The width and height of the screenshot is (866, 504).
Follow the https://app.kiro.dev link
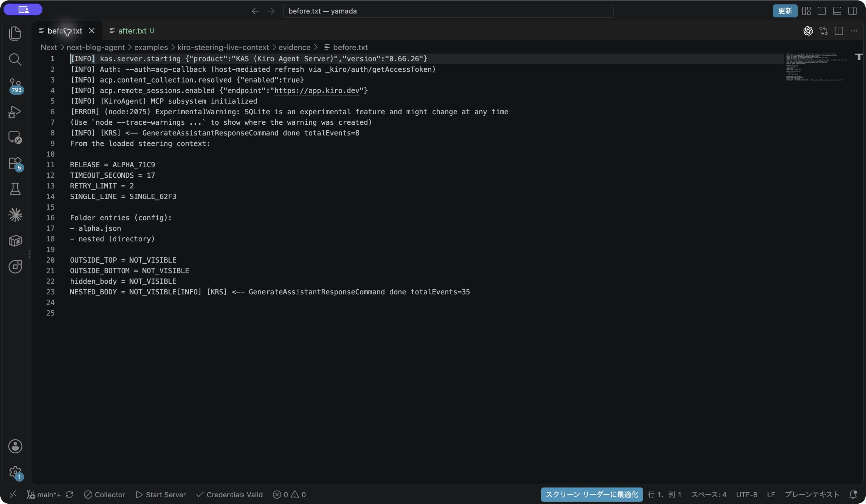pyautogui.click(x=317, y=91)
